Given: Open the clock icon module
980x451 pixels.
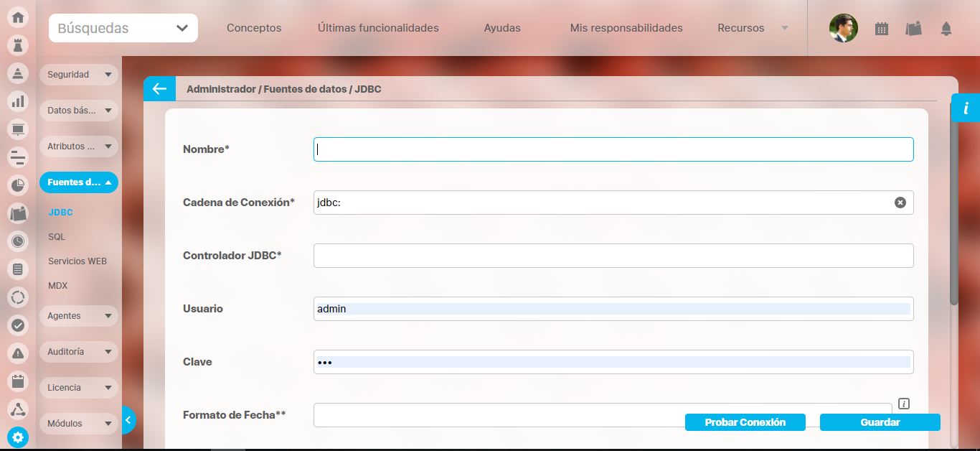Looking at the screenshot, I should [x=18, y=241].
